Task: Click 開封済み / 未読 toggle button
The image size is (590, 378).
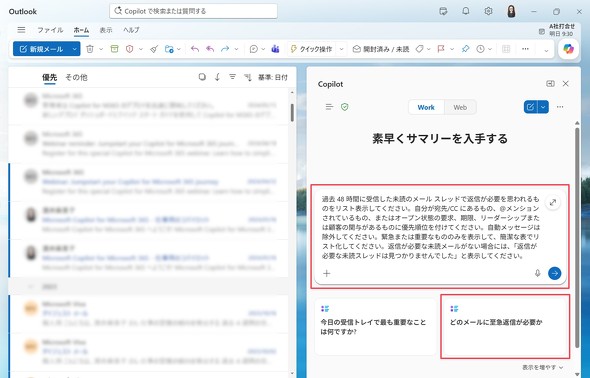Action: pos(381,49)
